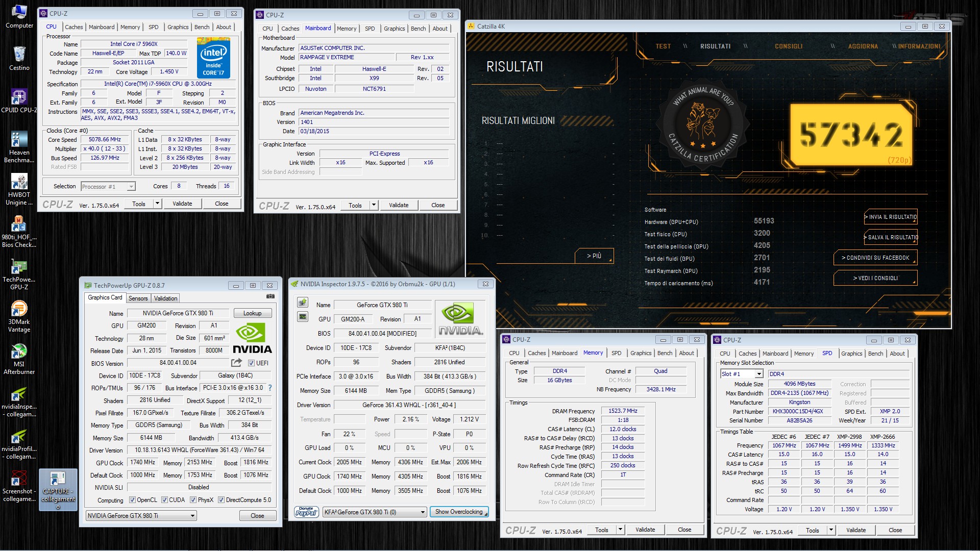Viewport: 980px width, 551px height.
Task: Click the NVIDIA logo in NVIDIA Inspector
Action: point(460,319)
